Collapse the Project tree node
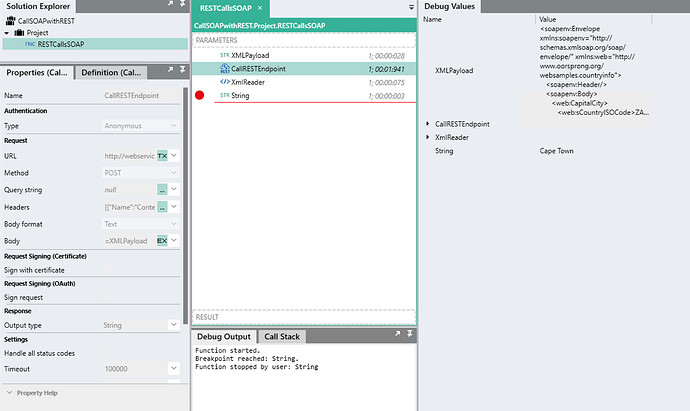Screen dimensions: 690x411 [7, 33]
